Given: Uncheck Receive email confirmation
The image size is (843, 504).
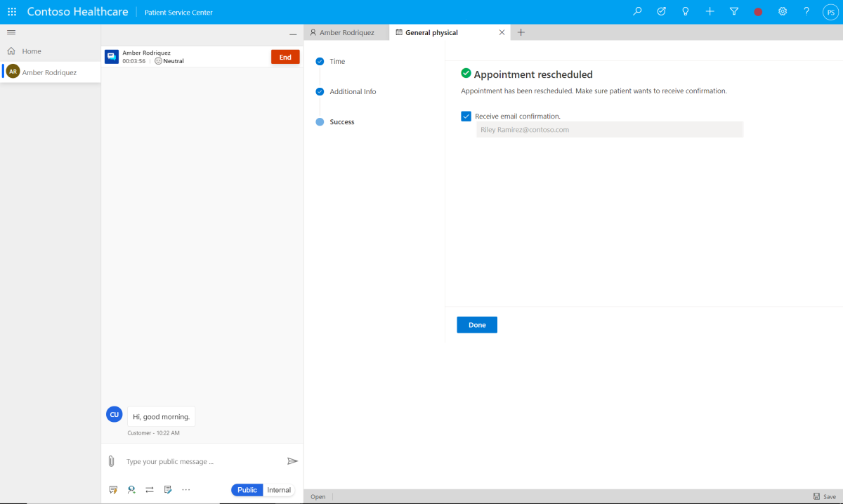Looking at the screenshot, I should [x=466, y=117].
